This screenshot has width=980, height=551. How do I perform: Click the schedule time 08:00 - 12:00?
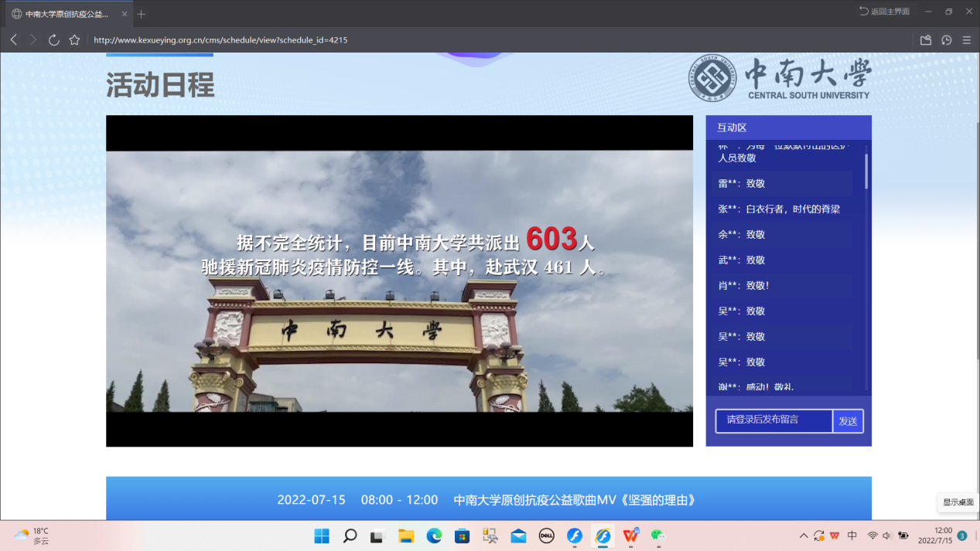(399, 500)
